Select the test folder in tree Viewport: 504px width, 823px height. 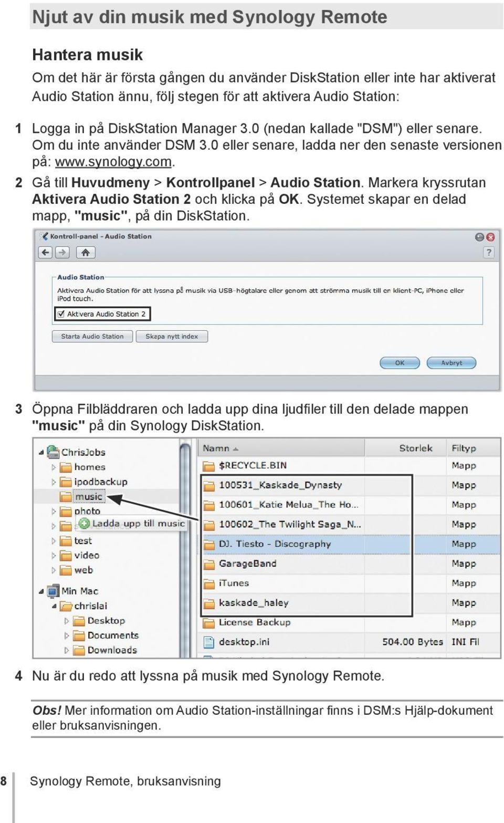(x=76, y=540)
